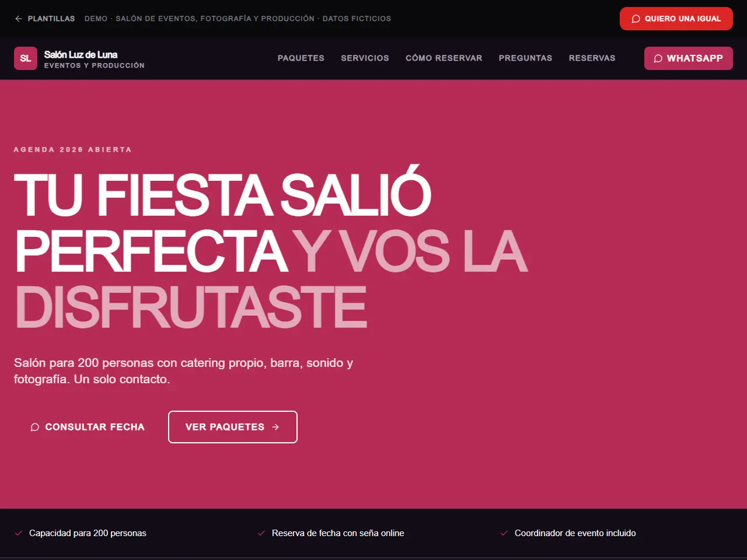The height and width of the screenshot is (560, 747).
Task: Click the checkmark beside Reserva de fecha
Action: pyautogui.click(x=261, y=533)
